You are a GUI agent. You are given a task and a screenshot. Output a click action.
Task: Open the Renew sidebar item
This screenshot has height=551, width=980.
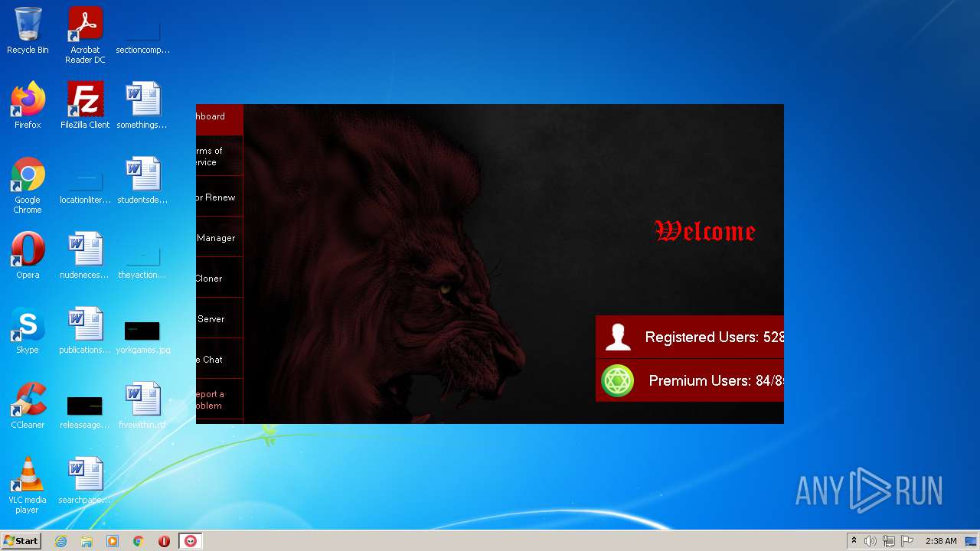pos(220,197)
